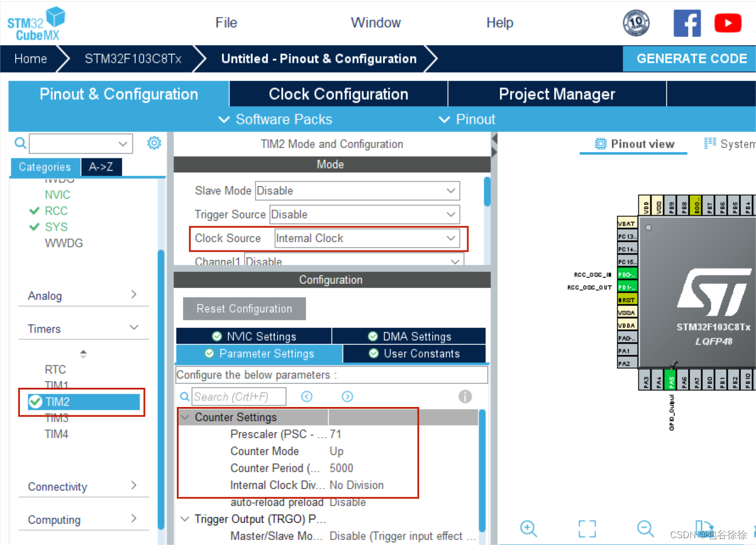Select TIM4 in the timers list

point(57,434)
